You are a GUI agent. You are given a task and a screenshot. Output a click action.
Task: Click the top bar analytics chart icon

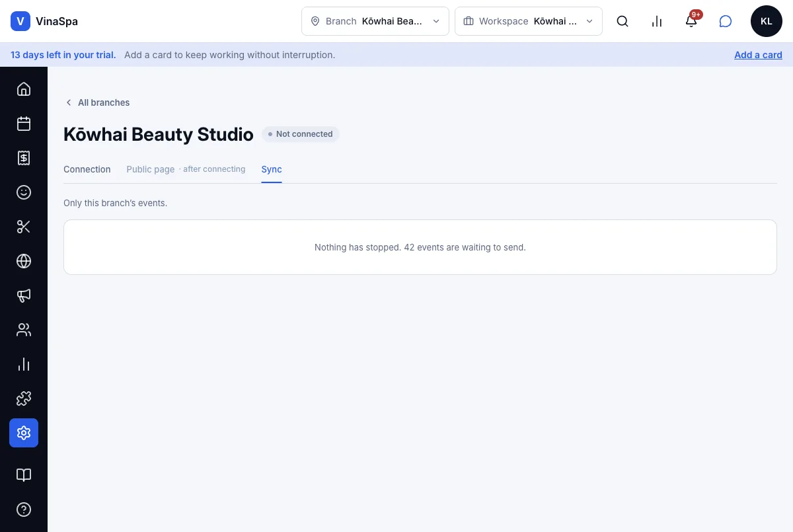pyautogui.click(x=657, y=21)
